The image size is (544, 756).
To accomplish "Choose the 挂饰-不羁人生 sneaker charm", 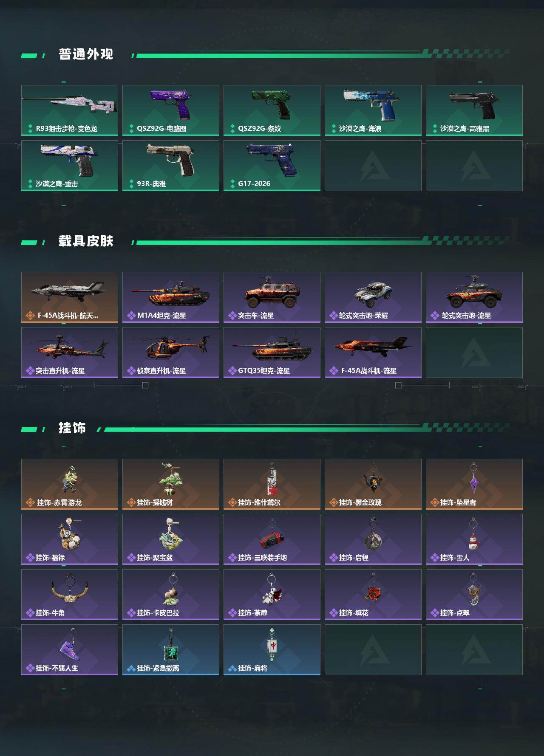I will click(x=70, y=650).
